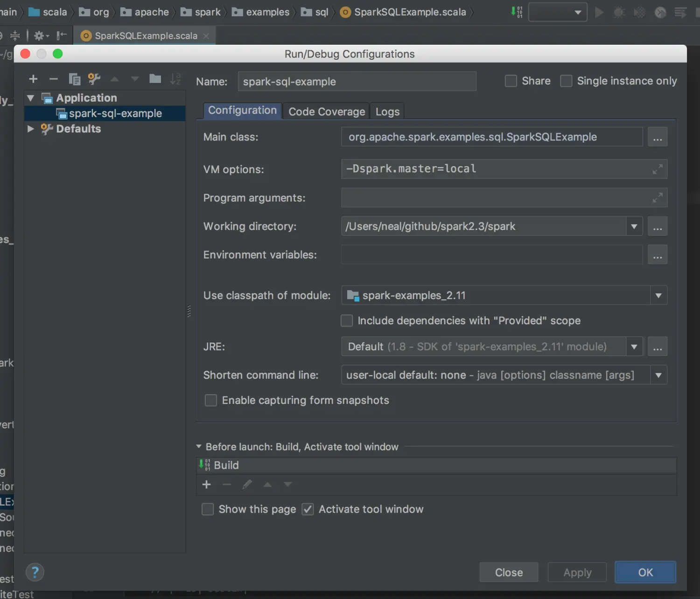Click the Debug bug icon in the IDE toolbar
Viewport: 700px width, 599px height.
[x=619, y=12]
